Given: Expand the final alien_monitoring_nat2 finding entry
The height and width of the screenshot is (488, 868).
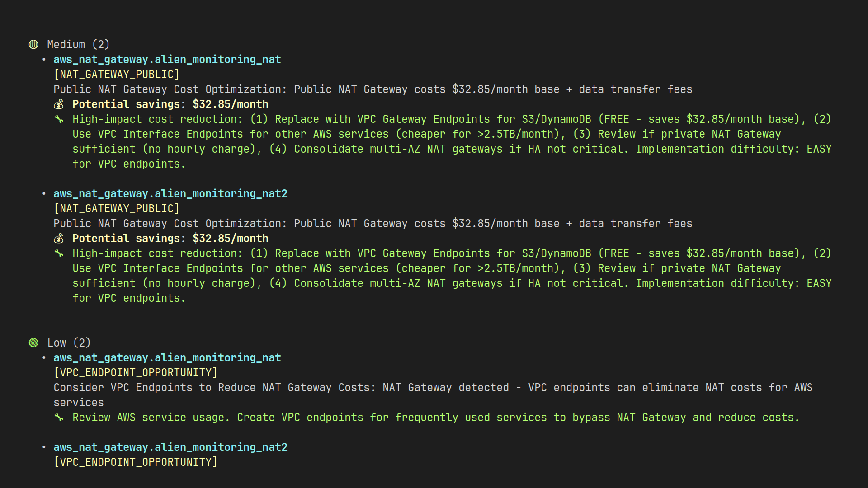Looking at the screenshot, I should [170, 447].
